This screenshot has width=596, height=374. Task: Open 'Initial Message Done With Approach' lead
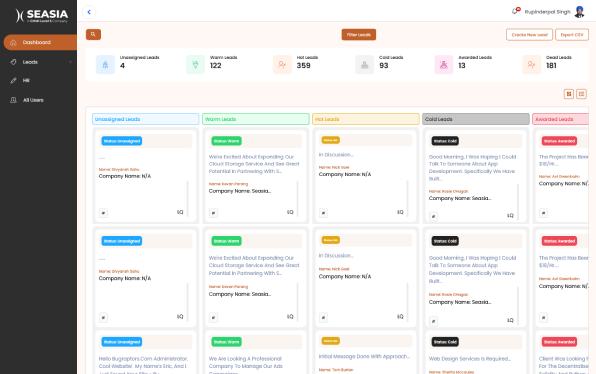click(x=364, y=357)
